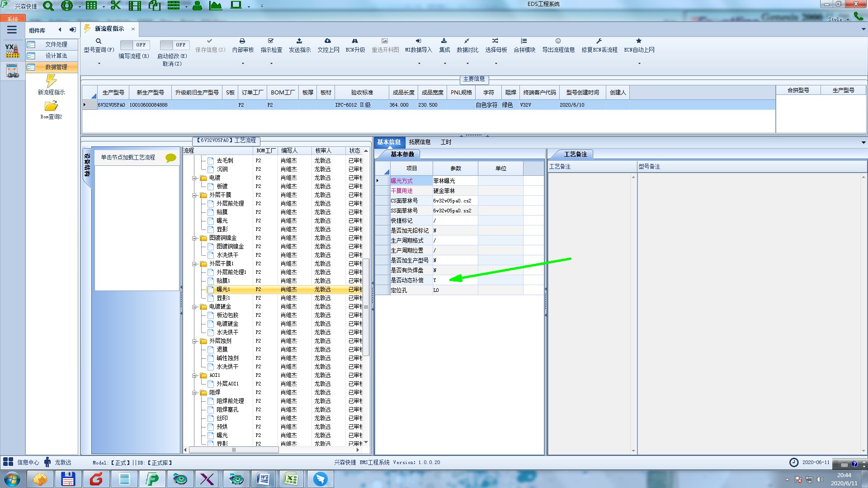The height and width of the screenshot is (488, 868).
Task: Click 发送指示 toolbar icon
Action: 299,41
